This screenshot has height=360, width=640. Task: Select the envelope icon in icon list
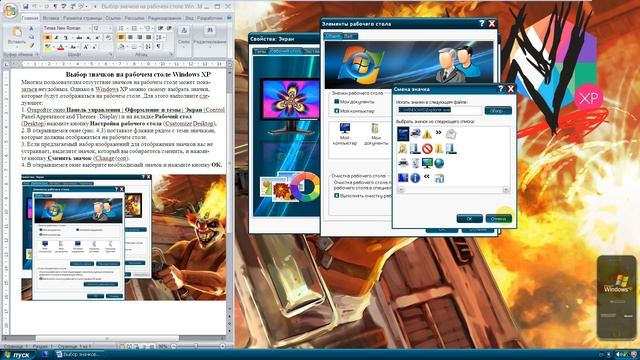451,134
